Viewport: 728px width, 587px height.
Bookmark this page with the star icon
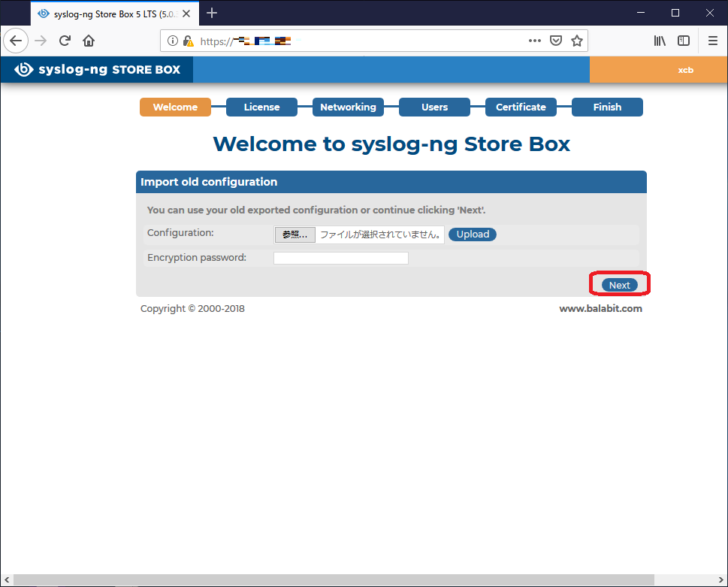point(577,41)
